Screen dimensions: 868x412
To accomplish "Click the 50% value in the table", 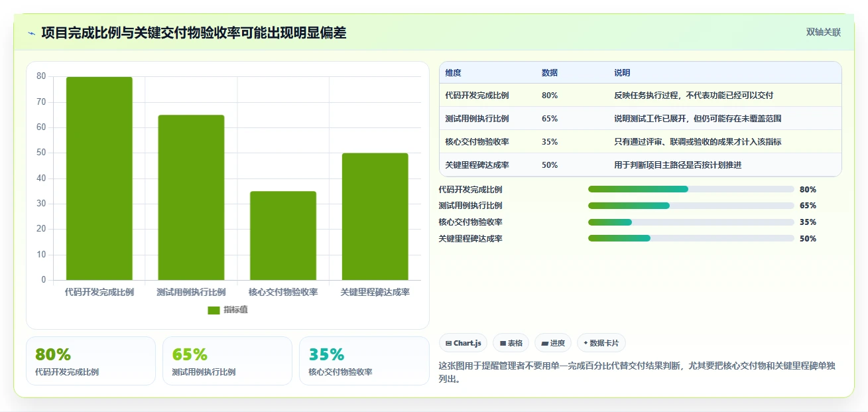I will 550,165.
